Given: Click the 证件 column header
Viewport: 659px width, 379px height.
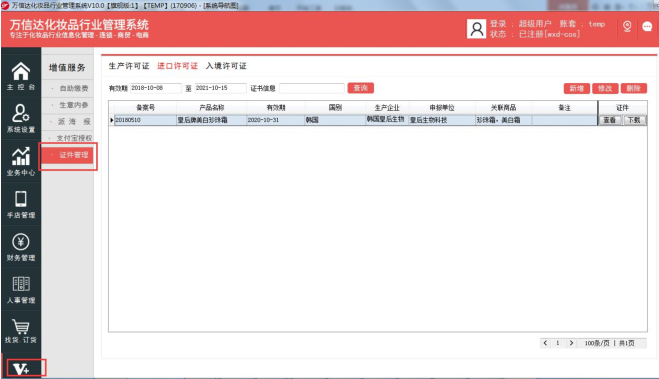Looking at the screenshot, I should pos(622,108).
